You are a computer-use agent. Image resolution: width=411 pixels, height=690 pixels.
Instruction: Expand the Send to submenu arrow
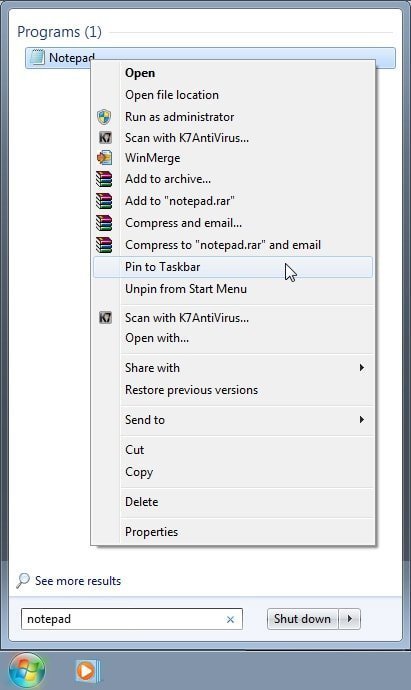362,419
